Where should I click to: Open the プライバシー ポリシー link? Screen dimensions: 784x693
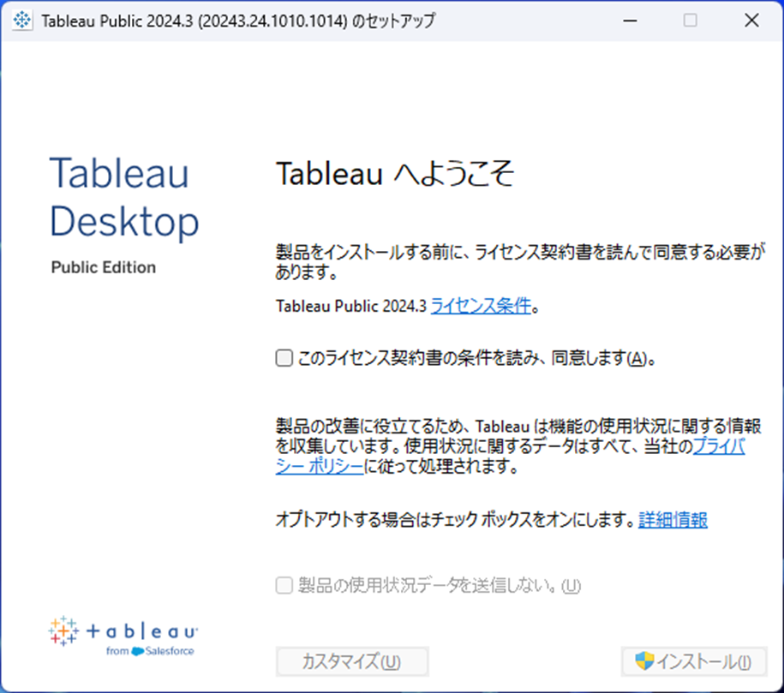tap(719, 446)
